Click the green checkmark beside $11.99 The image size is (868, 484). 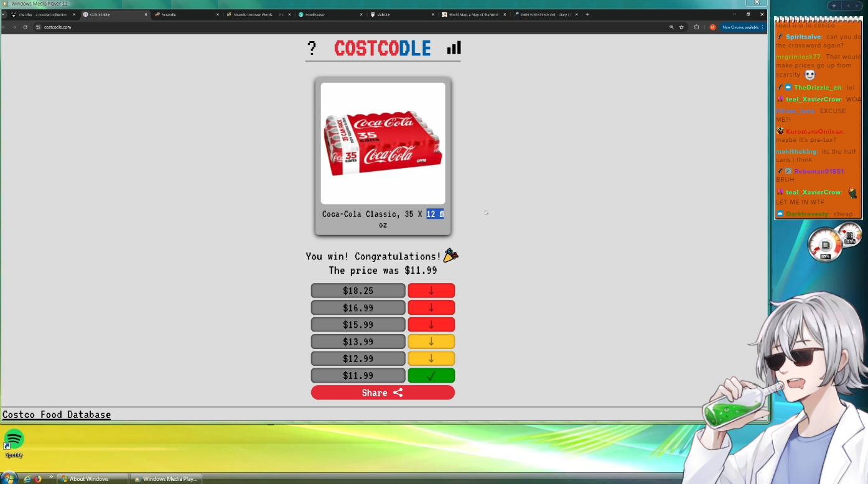(x=431, y=376)
